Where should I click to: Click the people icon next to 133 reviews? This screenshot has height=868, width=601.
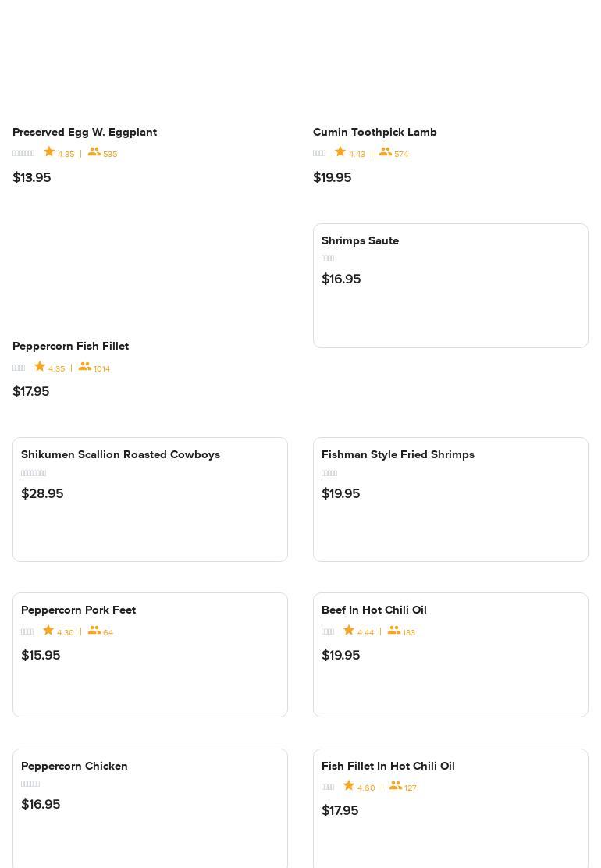[x=394, y=630]
